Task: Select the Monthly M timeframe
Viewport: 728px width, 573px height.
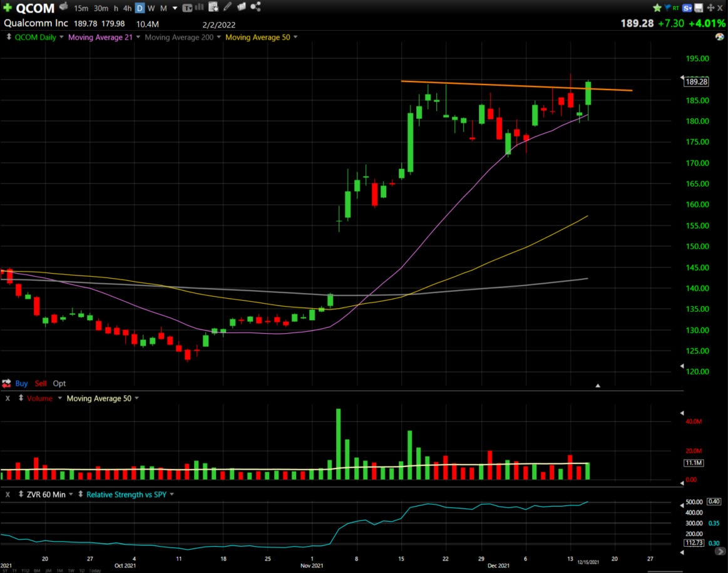Action: (x=163, y=8)
